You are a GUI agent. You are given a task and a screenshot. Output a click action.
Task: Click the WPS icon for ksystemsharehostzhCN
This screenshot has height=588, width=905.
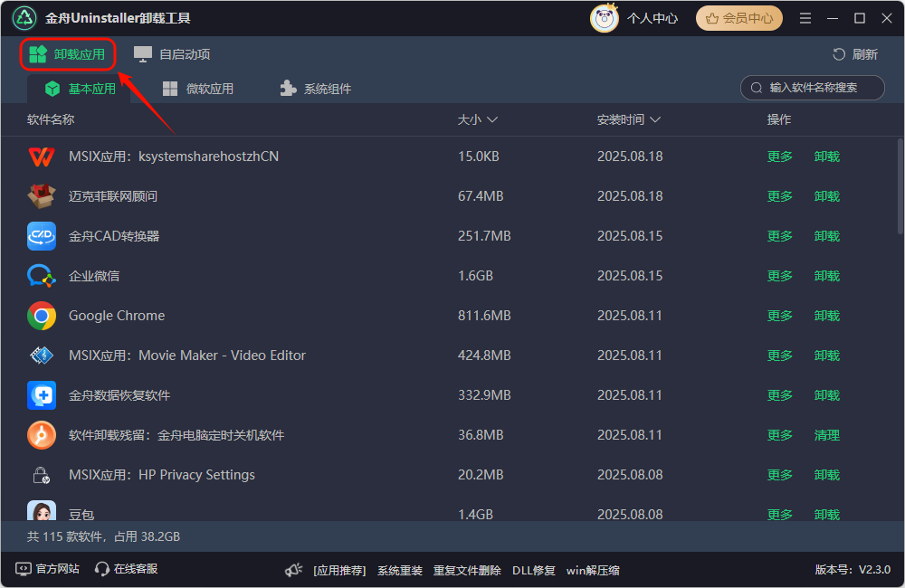pos(42,156)
